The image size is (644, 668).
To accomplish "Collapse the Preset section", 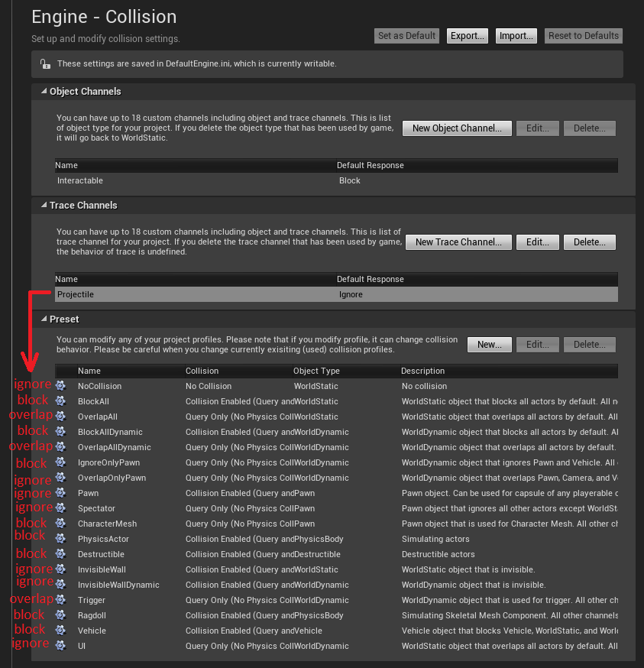I will (x=44, y=319).
